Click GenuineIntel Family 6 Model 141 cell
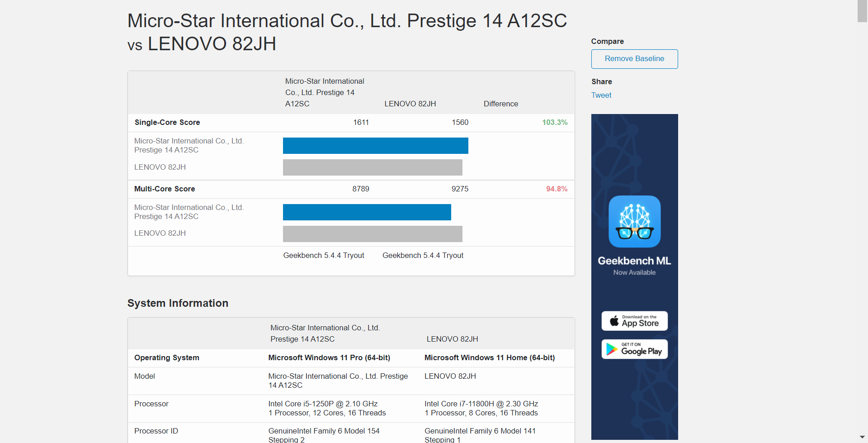Viewport: 868px width, 443px height. 480,435
